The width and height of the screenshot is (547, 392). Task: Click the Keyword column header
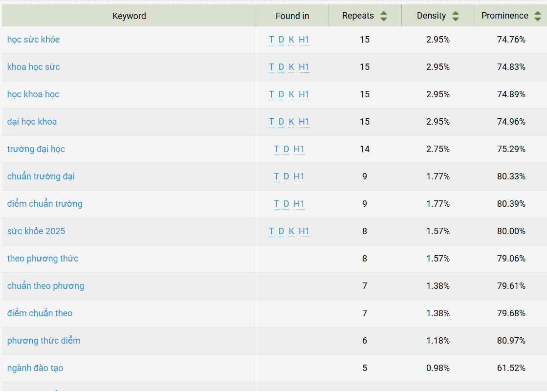(129, 16)
